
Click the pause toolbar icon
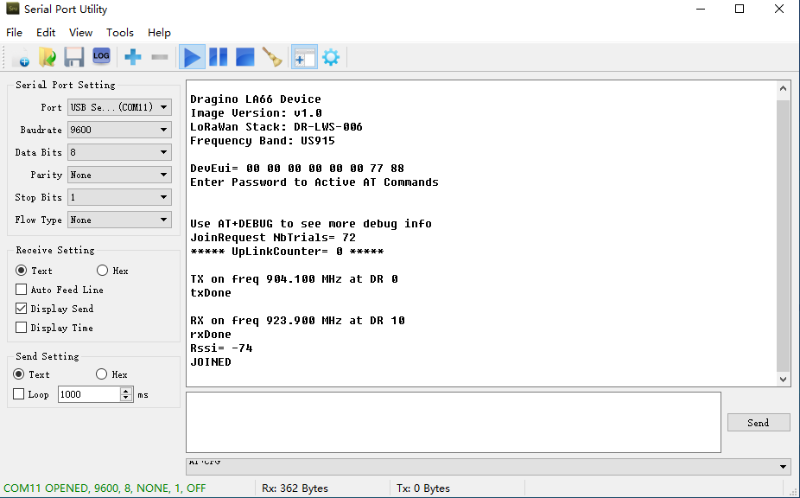(218, 57)
